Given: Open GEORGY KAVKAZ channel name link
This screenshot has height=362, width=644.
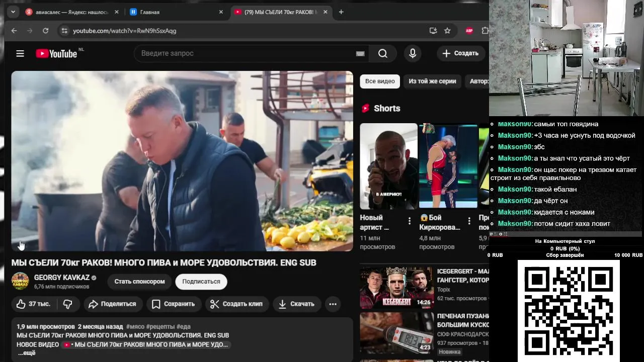Looking at the screenshot, I should (x=62, y=278).
